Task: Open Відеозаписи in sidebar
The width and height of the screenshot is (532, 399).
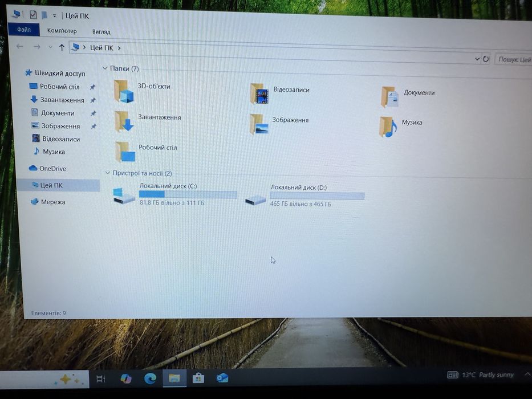Action: (56, 139)
